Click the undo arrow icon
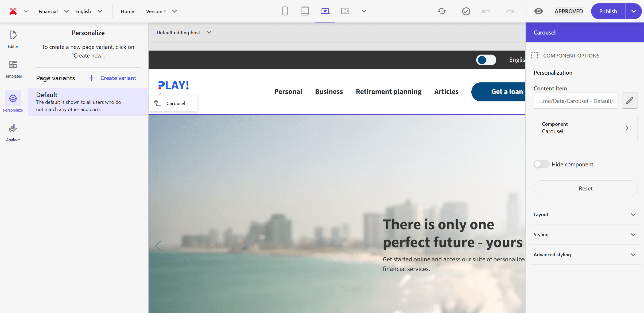 [486, 11]
